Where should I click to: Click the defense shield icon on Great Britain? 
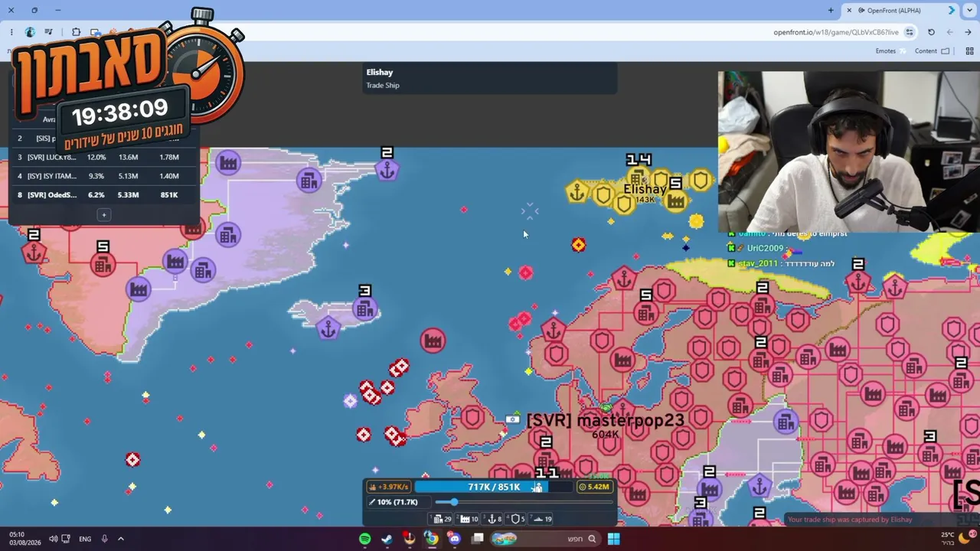(472, 418)
